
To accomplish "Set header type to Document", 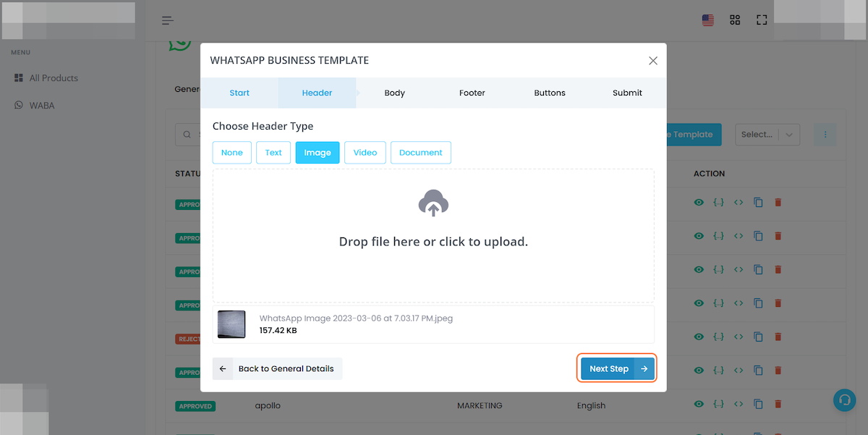I will point(421,153).
